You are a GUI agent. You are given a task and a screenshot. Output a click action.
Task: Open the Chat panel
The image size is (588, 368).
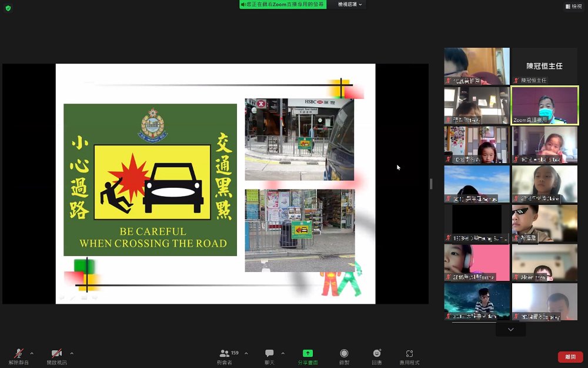click(269, 353)
